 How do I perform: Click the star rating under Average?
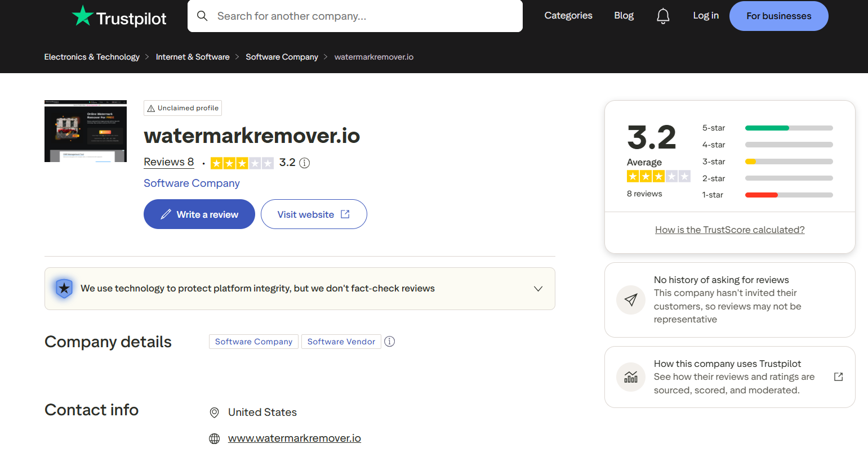pos(658,177)
